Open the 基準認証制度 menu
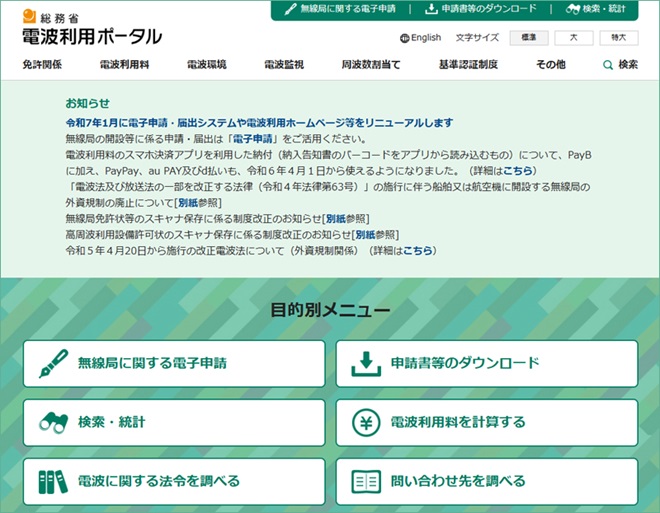The image size is (660, 513). 468,65
